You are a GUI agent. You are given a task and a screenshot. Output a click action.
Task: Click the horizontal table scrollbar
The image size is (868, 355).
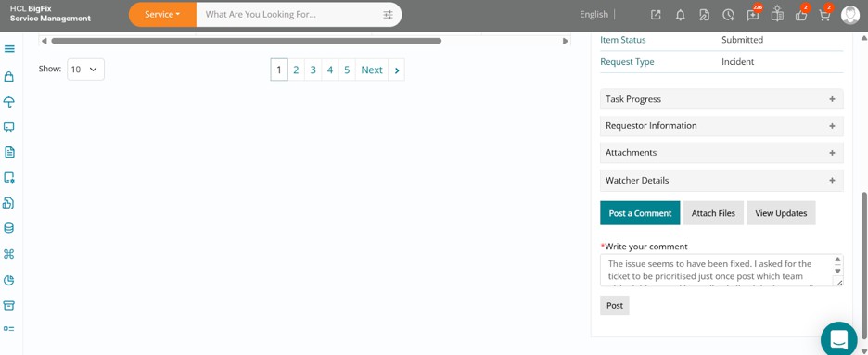247,41
